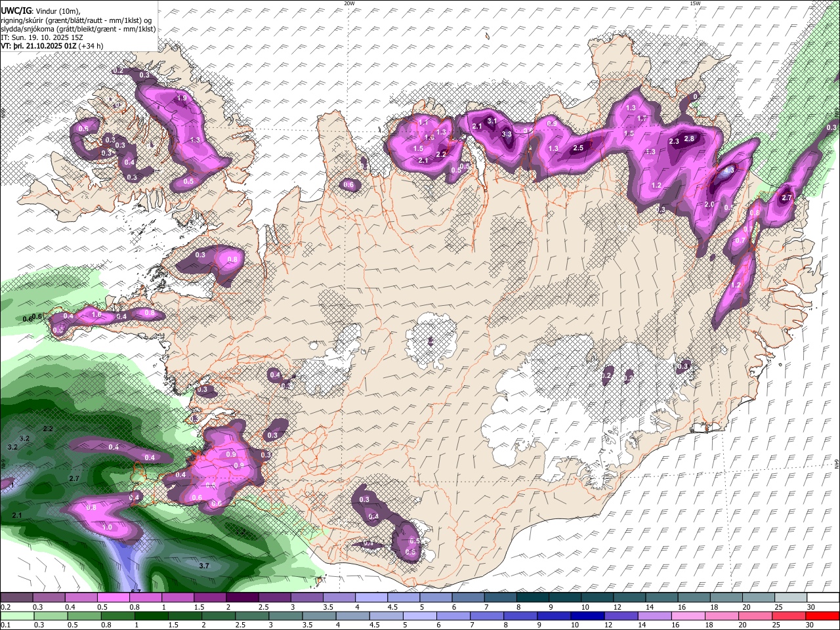Click the 1.9 value over the Westfjords
The height and width of the screenshot is (630, 840).
[182, 98]
